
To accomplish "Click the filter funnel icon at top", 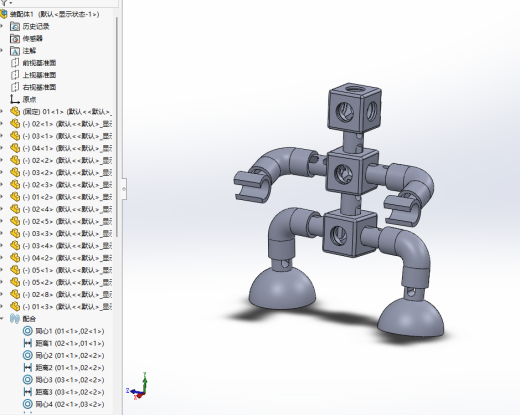I will 4,2.
